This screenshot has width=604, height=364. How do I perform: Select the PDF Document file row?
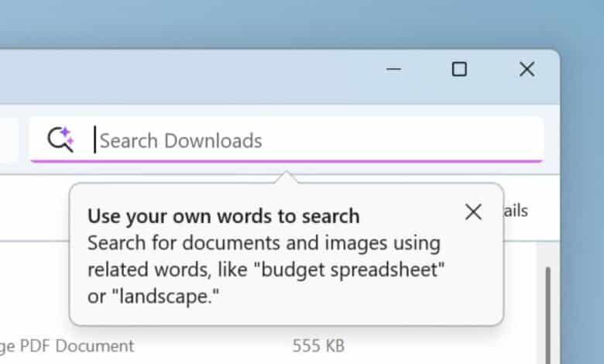pos(70,345)
